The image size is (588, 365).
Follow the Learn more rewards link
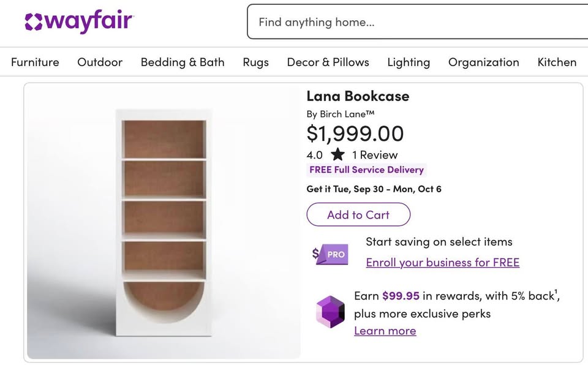[385, 331]
